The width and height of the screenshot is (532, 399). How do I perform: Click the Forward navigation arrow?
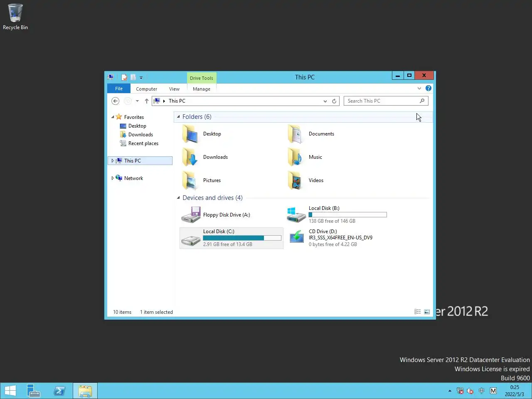[x=128, y=101]
